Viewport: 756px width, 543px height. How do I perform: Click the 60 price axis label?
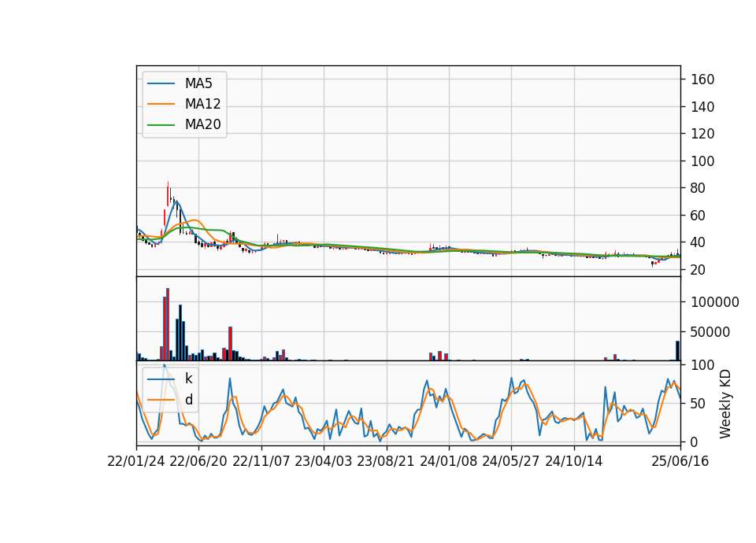coord(699,216)
